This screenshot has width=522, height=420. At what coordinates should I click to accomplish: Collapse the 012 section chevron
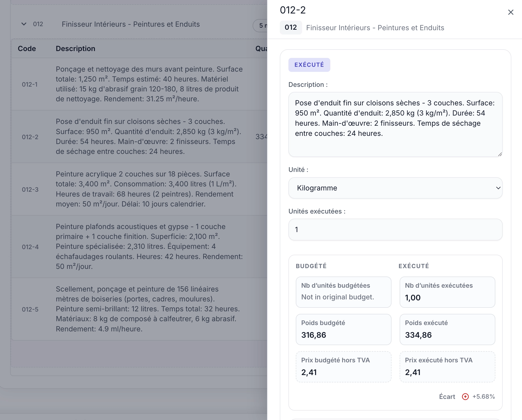point(24,24)
